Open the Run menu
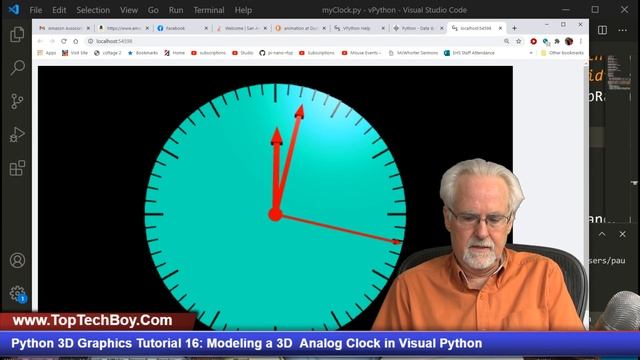The image size is (640, 360). coord(176,10)
